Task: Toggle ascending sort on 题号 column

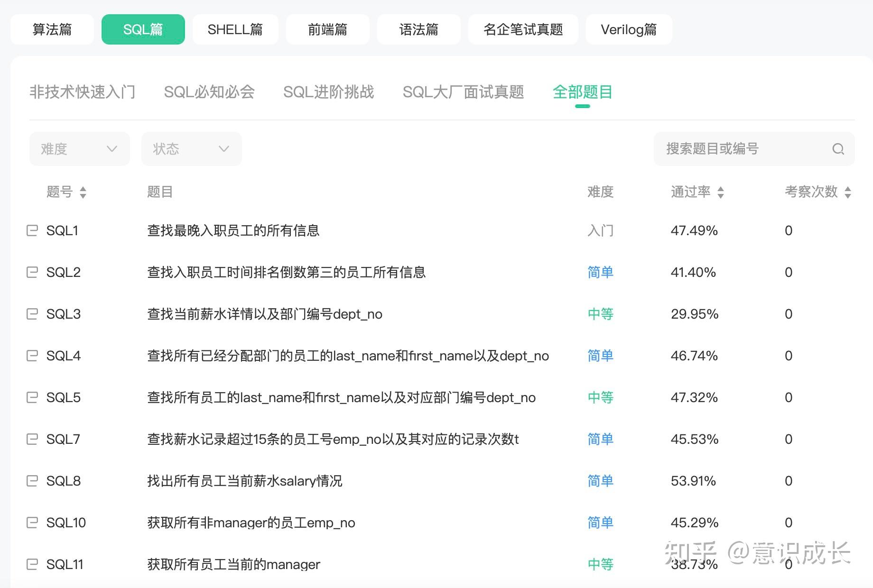Action: pyautogui.click(x=84, y=189)
